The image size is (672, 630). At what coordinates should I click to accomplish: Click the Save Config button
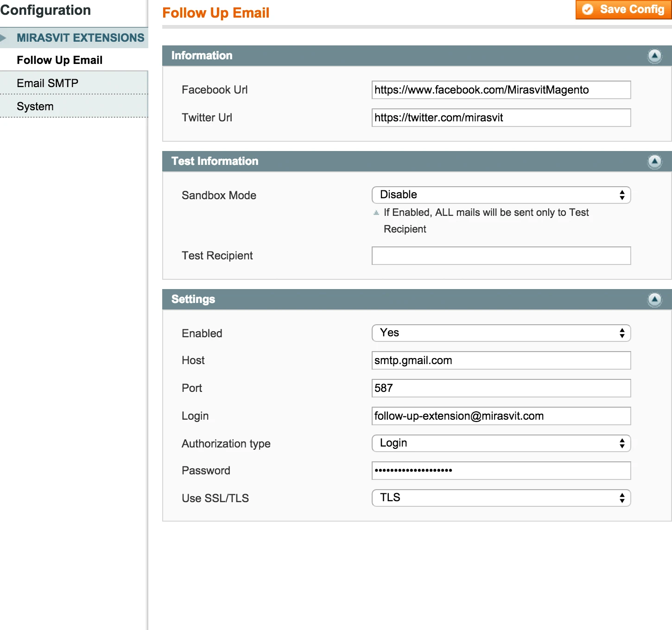pyautogui.click(x=623, y=9)
